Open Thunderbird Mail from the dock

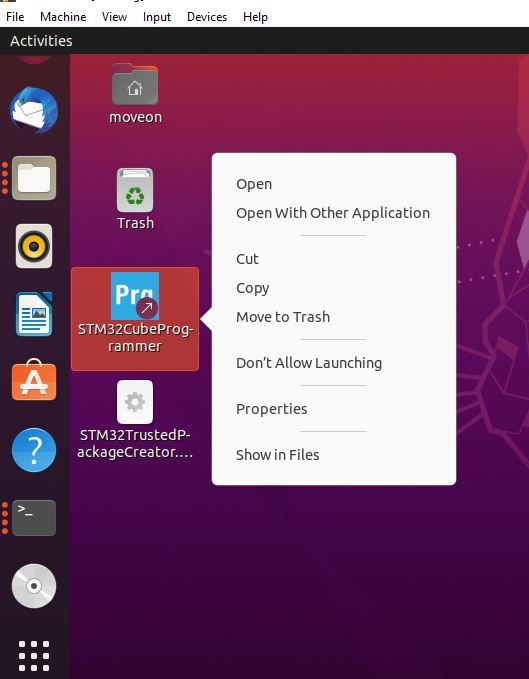coord(34,110)
